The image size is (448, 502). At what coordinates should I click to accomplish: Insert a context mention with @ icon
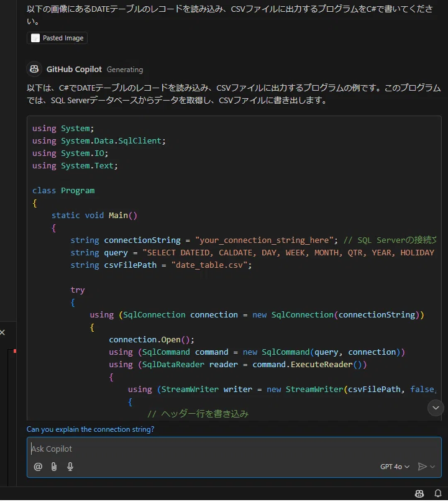point(38,467)
